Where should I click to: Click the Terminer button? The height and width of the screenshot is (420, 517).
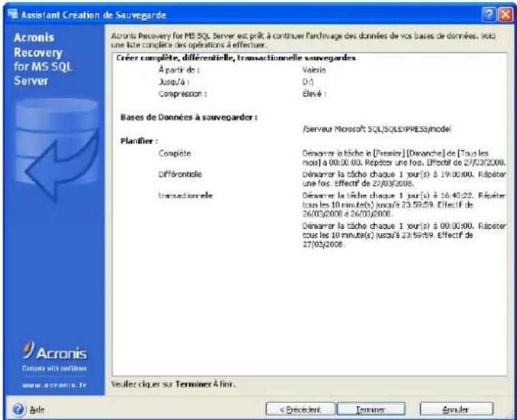[x=371, y=410]
